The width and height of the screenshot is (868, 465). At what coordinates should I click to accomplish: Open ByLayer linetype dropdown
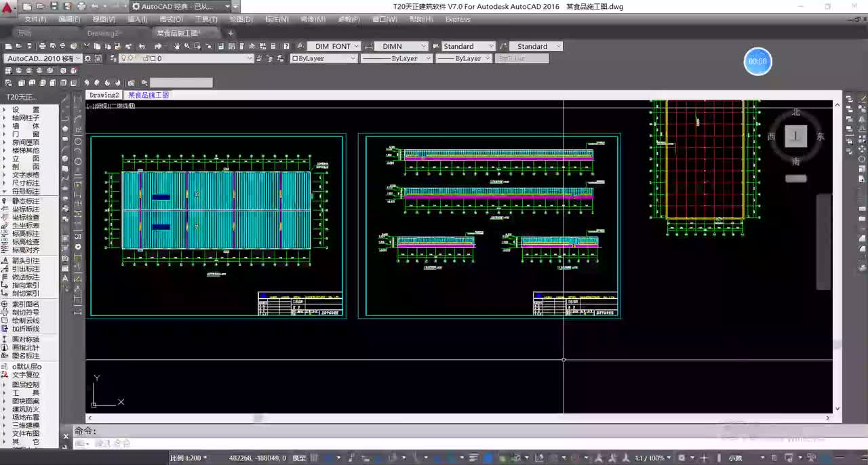click(396, 58)
